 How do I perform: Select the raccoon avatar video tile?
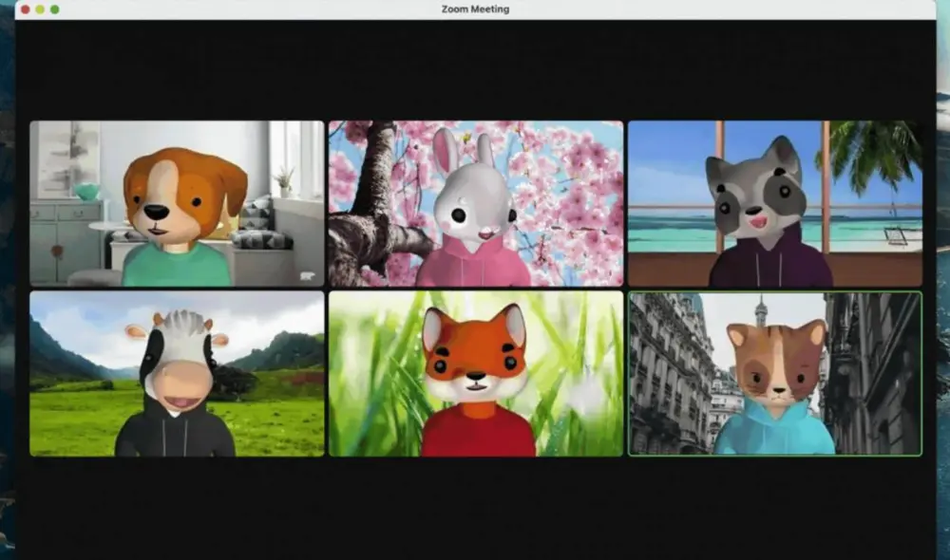pyautogui.click(x=774, y=203)
